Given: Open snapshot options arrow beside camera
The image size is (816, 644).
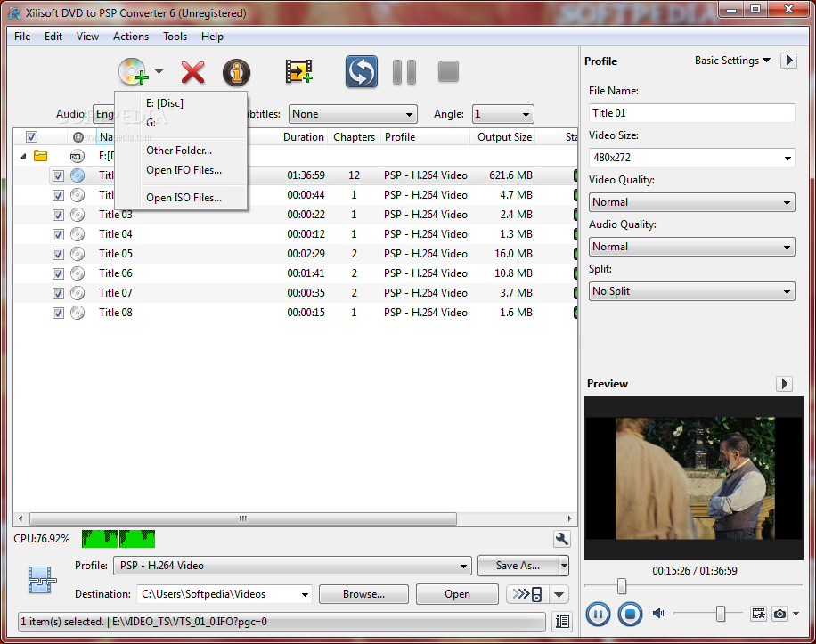Looking at the screenshot, I should click(796, 614).
